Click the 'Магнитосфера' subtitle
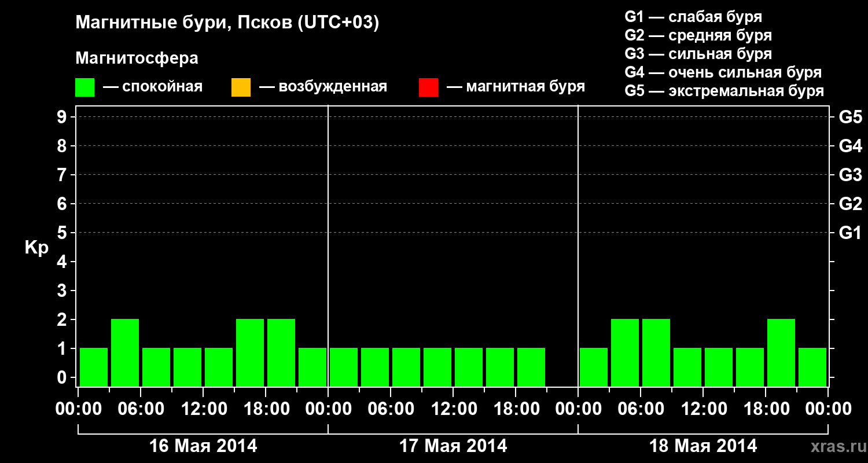Viewport: 868px width, 463px height. pyautogui.click(x=137, y=58)
